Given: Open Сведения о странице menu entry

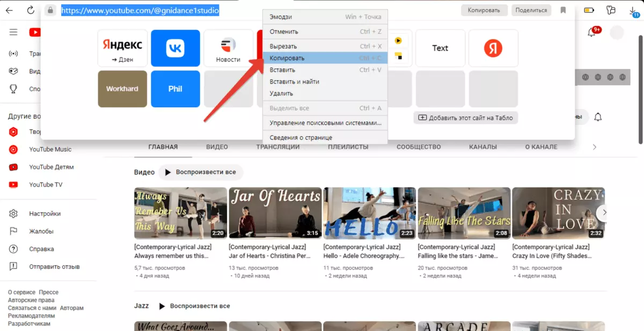Looking at the screenshot, I should click(325, 137).
